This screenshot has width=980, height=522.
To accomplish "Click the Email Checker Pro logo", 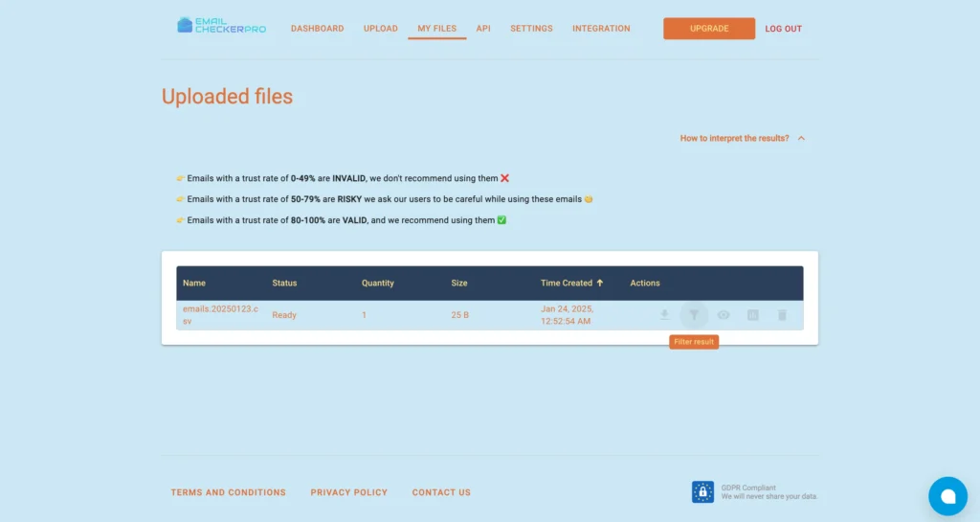I will [221, 25].
